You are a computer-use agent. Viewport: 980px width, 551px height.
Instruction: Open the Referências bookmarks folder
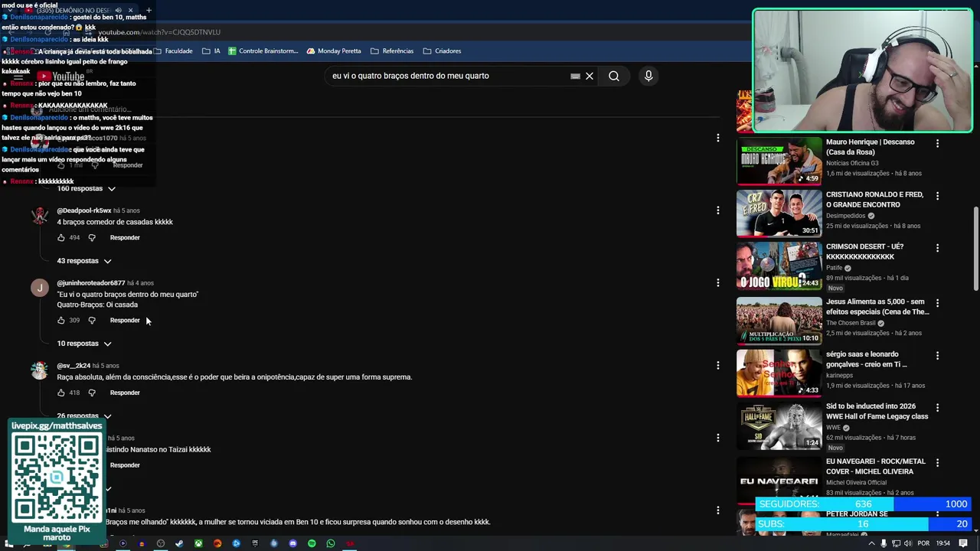[392, 51]
